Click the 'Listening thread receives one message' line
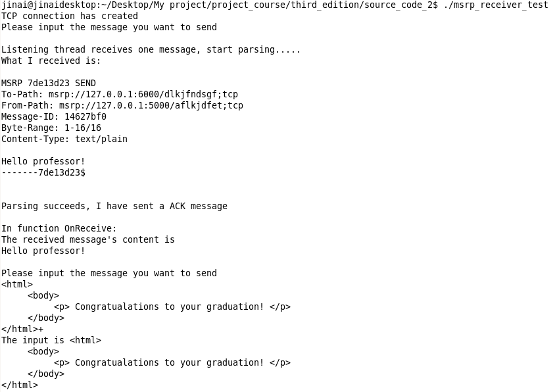This screenshot has width=557, height=392. [x=151, y=50]
